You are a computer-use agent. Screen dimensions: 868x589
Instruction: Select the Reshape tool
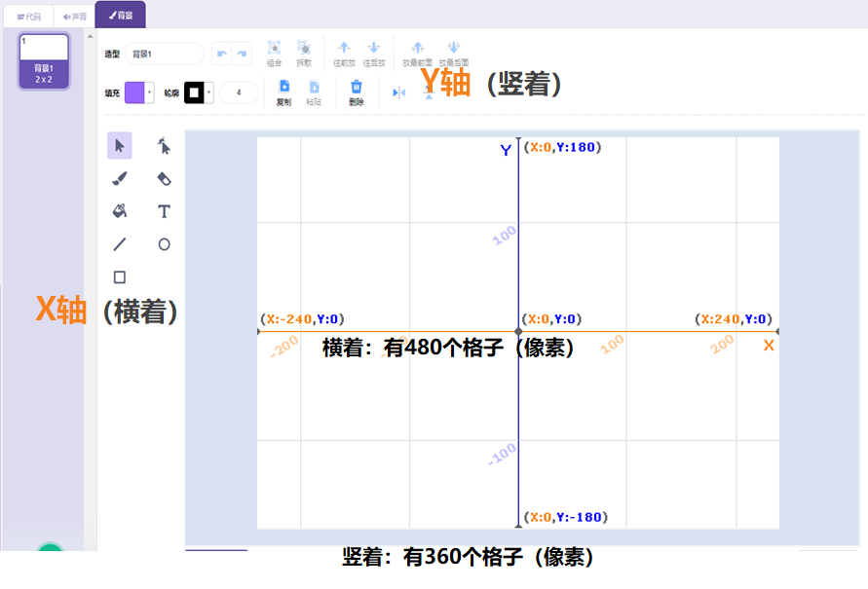(x=164, y=144)
